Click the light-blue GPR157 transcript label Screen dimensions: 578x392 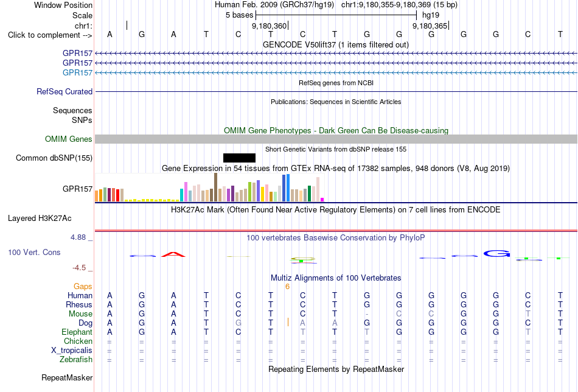[77, 72]
